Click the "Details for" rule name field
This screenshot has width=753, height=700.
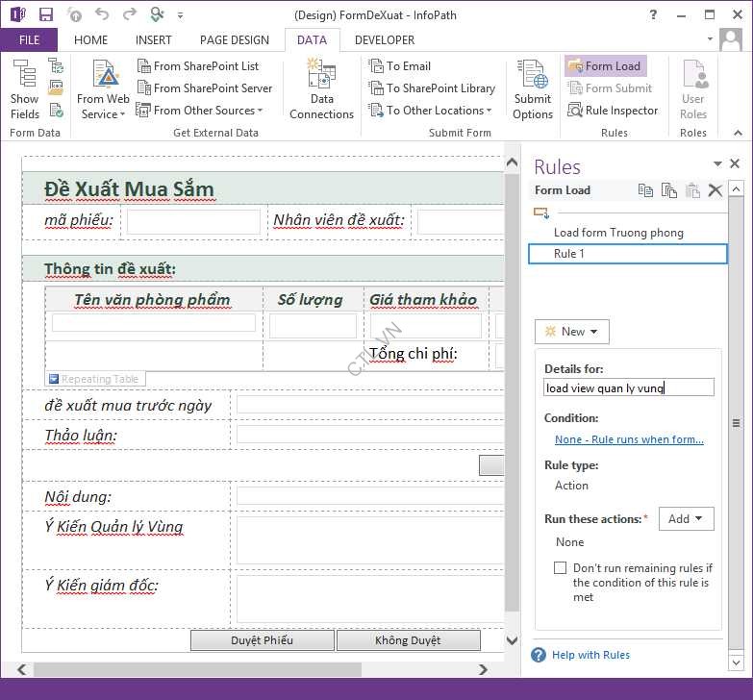click(x=629, y=387)
